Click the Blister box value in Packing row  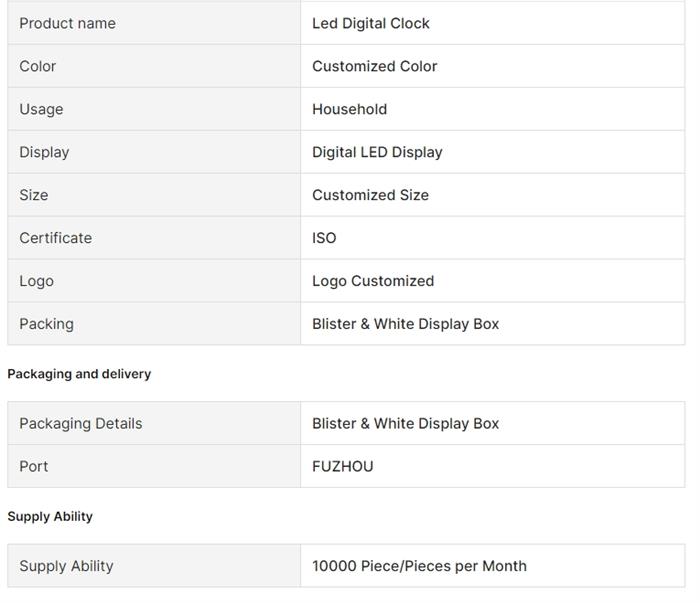(405, 324)
